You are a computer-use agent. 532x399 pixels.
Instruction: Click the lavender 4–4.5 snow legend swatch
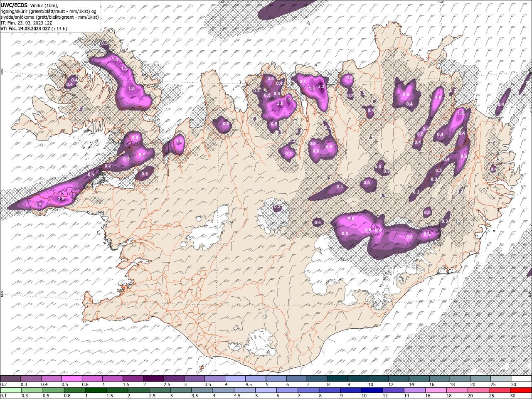[235, 379]
